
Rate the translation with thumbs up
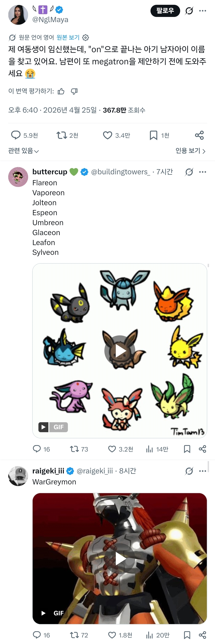click(61, 91)
